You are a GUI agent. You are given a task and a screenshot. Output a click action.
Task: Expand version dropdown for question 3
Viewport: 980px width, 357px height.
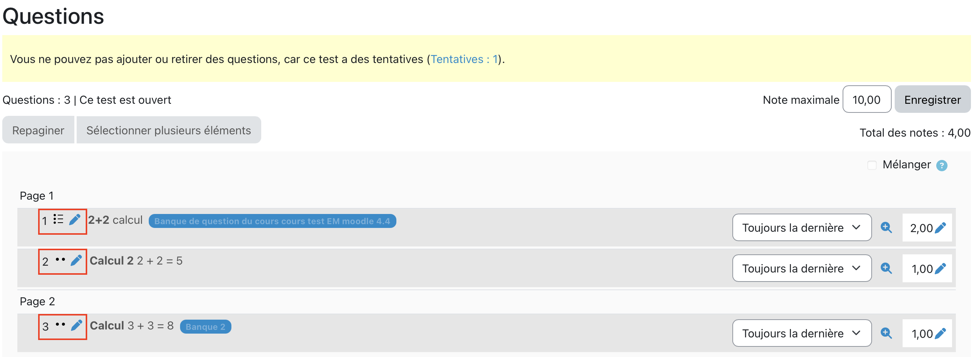[x=801, y=333]
